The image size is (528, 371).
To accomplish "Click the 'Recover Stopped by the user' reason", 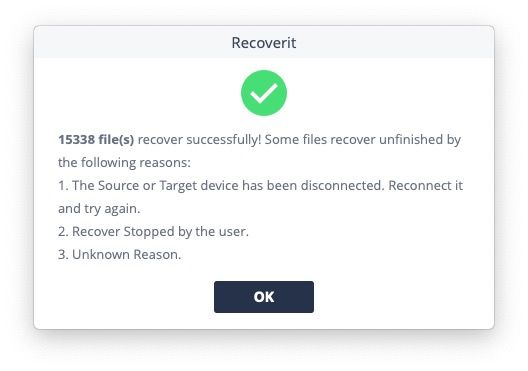I will coord(153,232).
